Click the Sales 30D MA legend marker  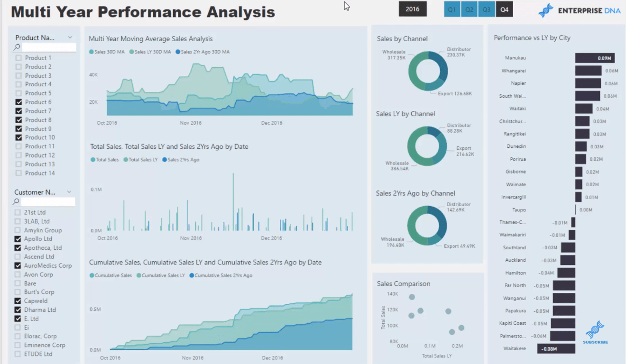tap(91, 52)
